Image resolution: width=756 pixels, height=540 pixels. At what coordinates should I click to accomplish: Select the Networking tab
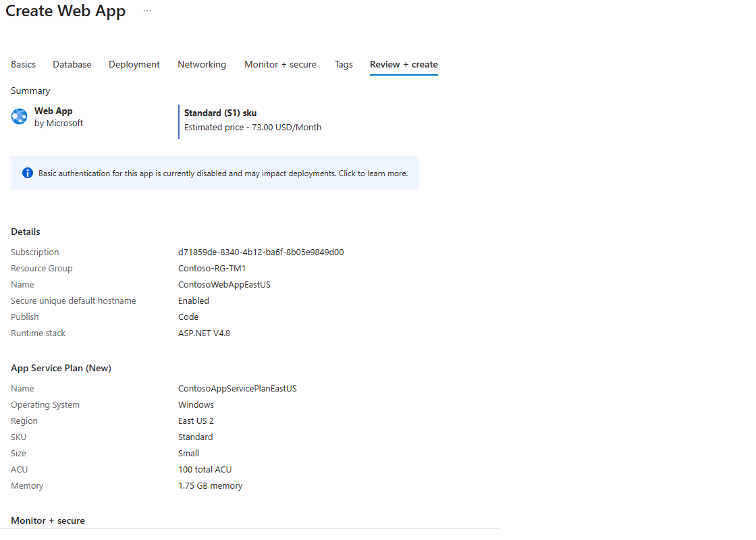pyautogui.click(x=202, y=65)
